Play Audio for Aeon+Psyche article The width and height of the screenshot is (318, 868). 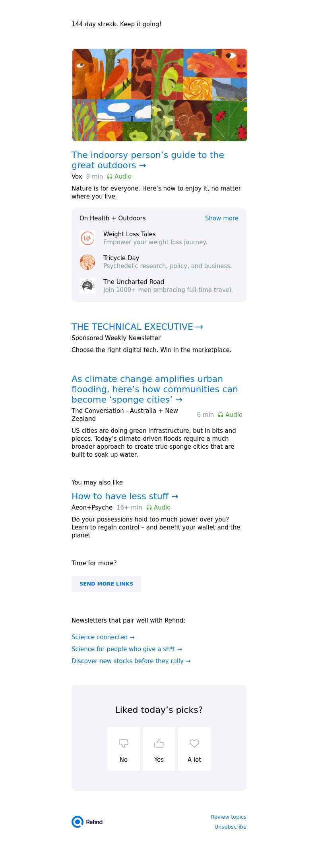pos(158,508)
